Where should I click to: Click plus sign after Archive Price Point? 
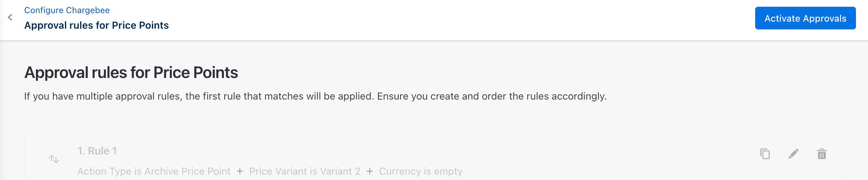[240, 171]
